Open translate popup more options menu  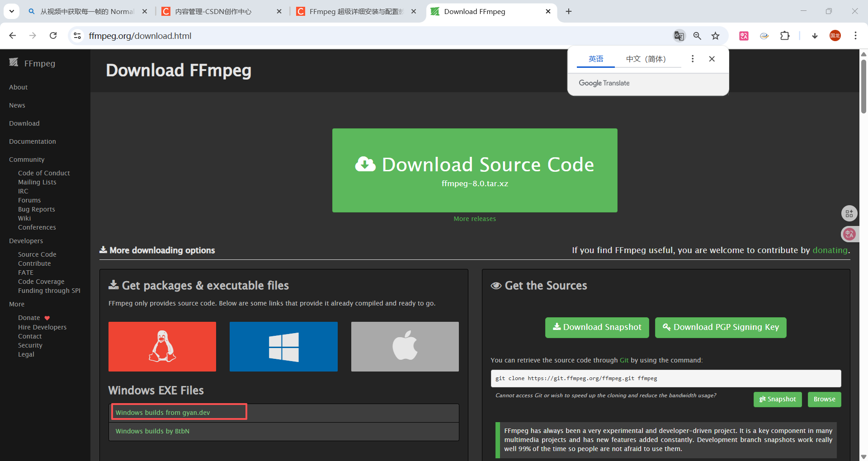coord(692,59)
